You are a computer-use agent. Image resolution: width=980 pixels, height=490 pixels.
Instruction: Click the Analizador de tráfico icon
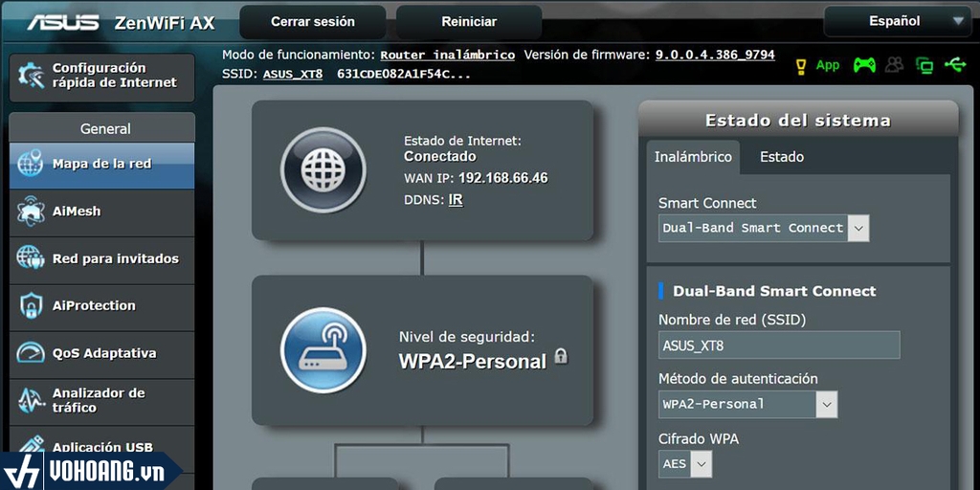(30, 401)
